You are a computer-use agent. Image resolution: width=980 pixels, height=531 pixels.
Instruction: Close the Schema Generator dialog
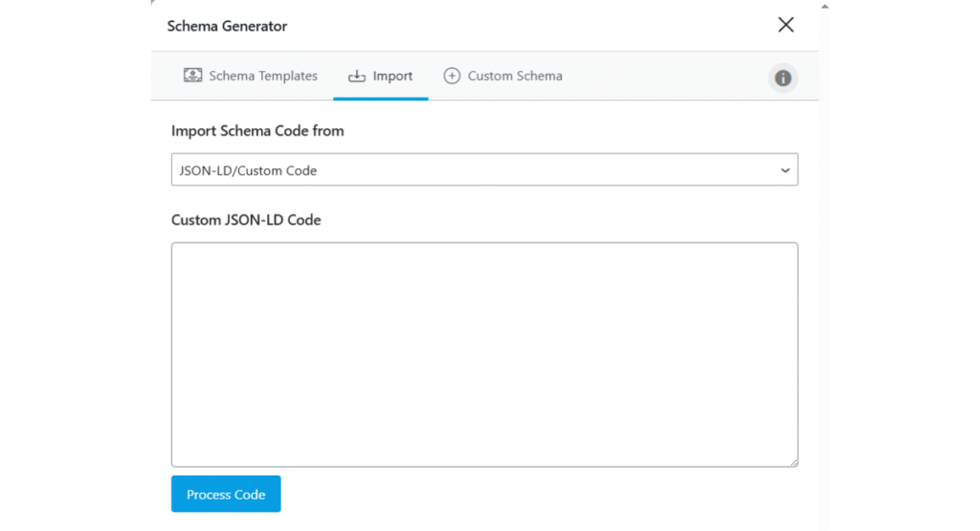pyautogui.click(x=786, y=25)
